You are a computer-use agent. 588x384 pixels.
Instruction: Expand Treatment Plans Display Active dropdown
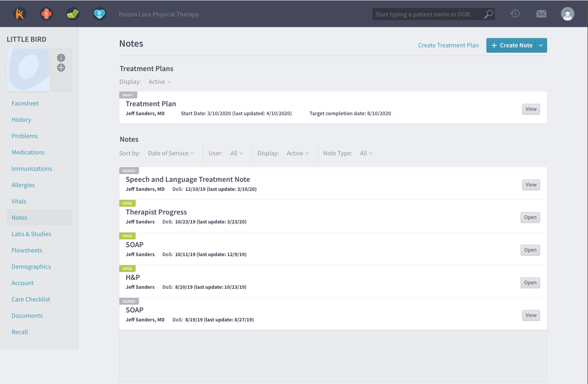[x=160, y=82]
